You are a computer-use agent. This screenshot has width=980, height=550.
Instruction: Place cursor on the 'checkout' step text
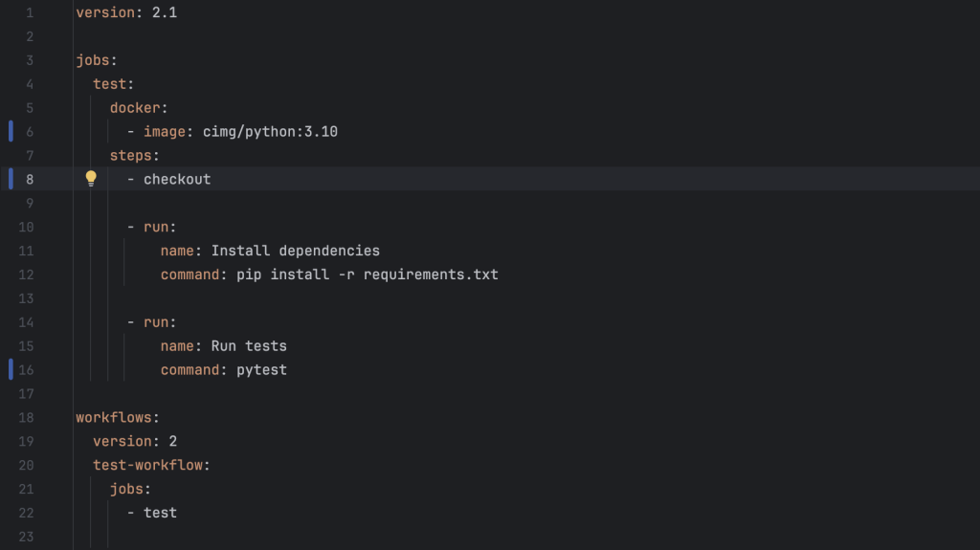tap(177, 179)
